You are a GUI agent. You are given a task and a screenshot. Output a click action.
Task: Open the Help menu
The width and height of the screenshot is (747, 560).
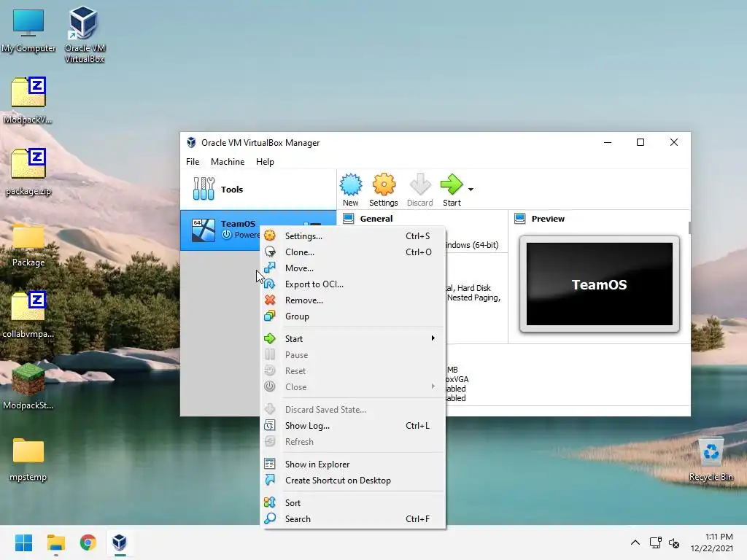(265, 162)
